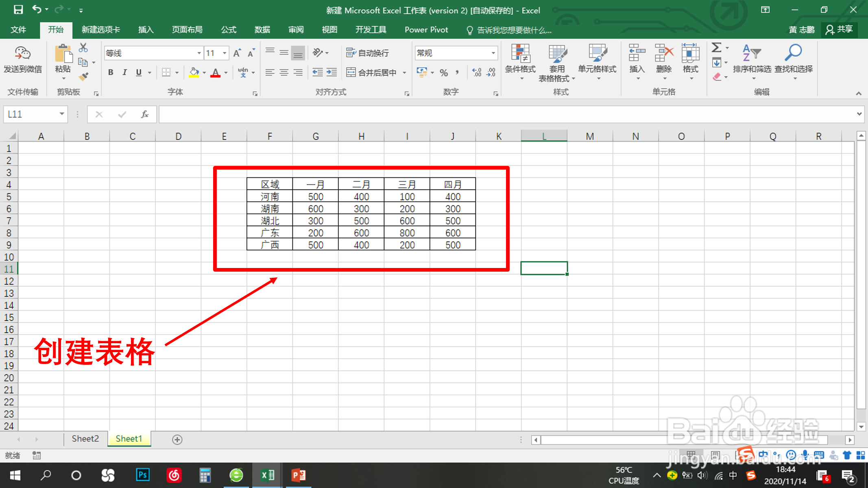The height and width of the screenshot is (488, 868).
Task: Switch to the Insert (插入) ribbon tab
Action: coord(146,30)
